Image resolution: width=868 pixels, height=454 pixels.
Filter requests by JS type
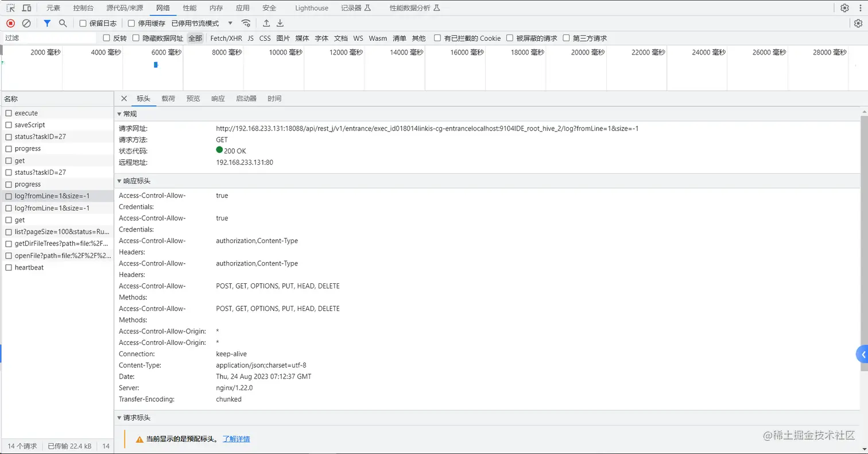[x=250, y=39]
